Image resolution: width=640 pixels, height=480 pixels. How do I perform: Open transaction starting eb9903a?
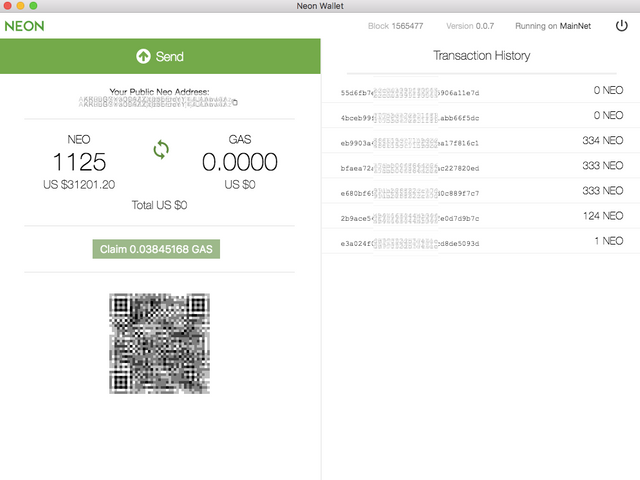coord(410,143)
